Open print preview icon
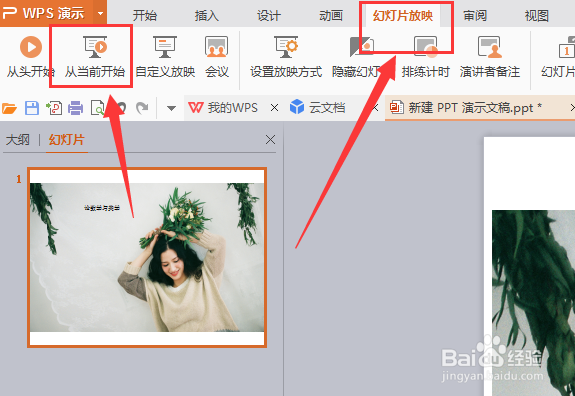Viewport: 575px width, 396px height. [97, 108]
